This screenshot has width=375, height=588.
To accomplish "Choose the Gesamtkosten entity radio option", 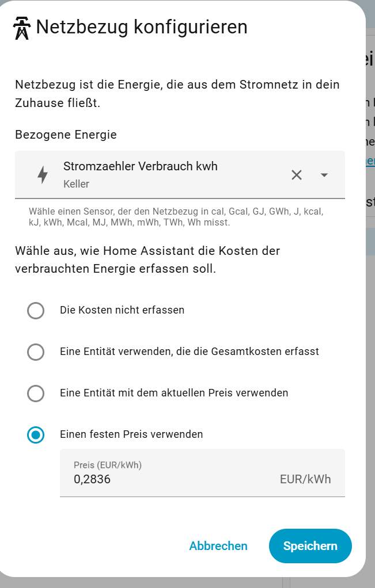I will [36, 352].
